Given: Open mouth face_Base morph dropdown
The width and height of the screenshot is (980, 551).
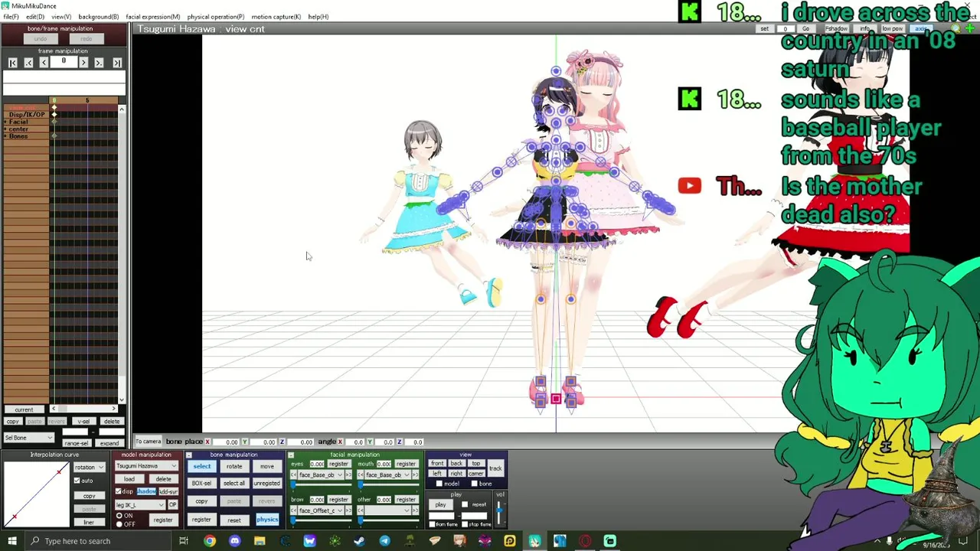Looking at the screenshot, I should click(388, 475).
